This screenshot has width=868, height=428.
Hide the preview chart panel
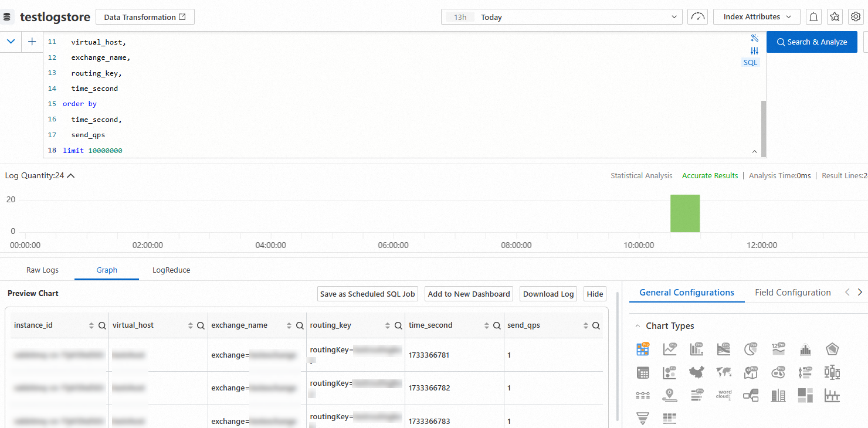click(595, 294)
